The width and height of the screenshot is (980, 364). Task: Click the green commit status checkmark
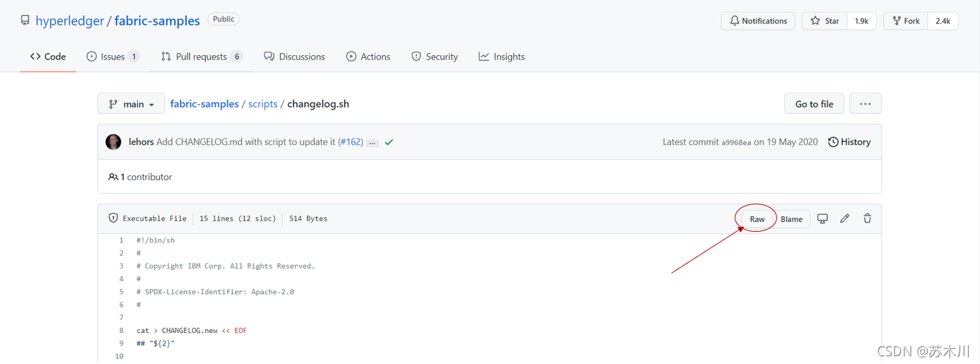(x=389, y=142)
